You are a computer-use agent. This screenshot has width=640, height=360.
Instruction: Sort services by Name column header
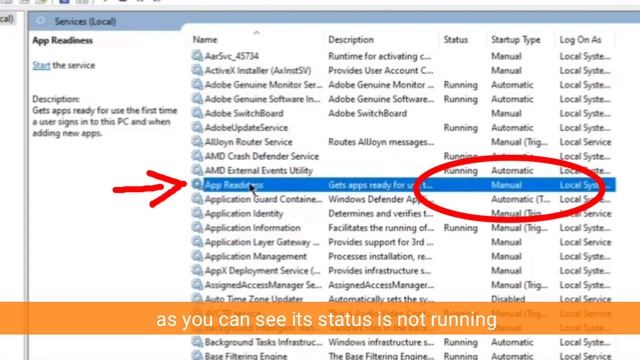(x=205, y=40)
